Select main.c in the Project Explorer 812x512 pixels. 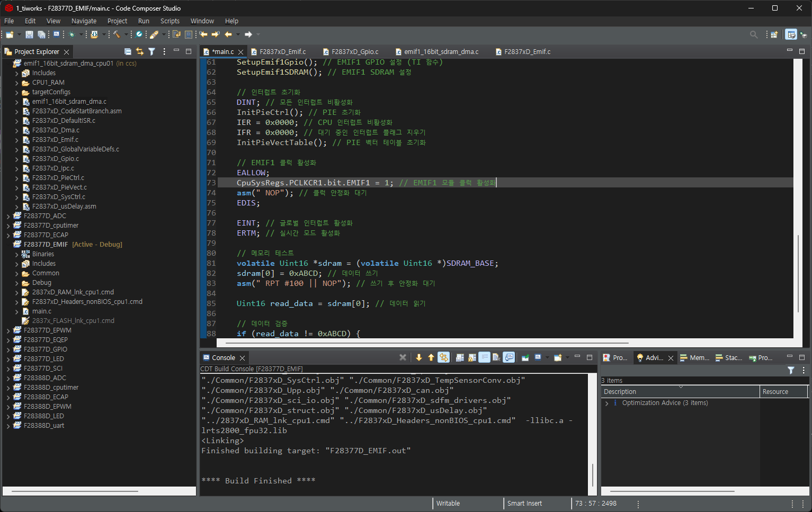(x=41, y=311)
